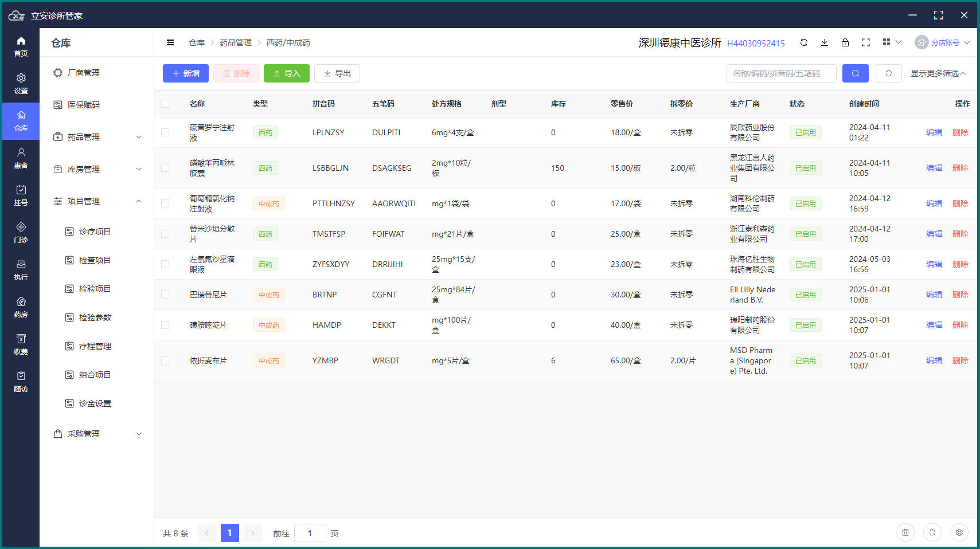Image resolution: width=980 pixels, height=549 pixels.
Task: Check the box for 依折麦布片 row
Action: point(165,360)
